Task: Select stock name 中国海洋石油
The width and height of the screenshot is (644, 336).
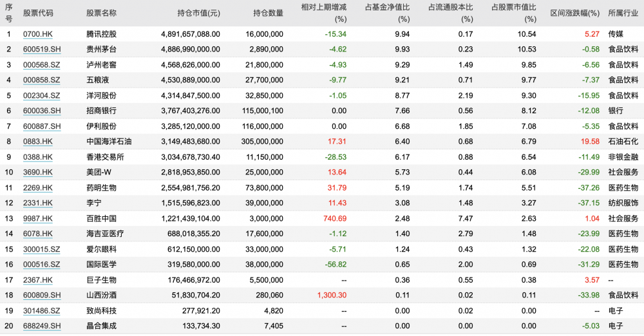Action: (x=109, y=142)
